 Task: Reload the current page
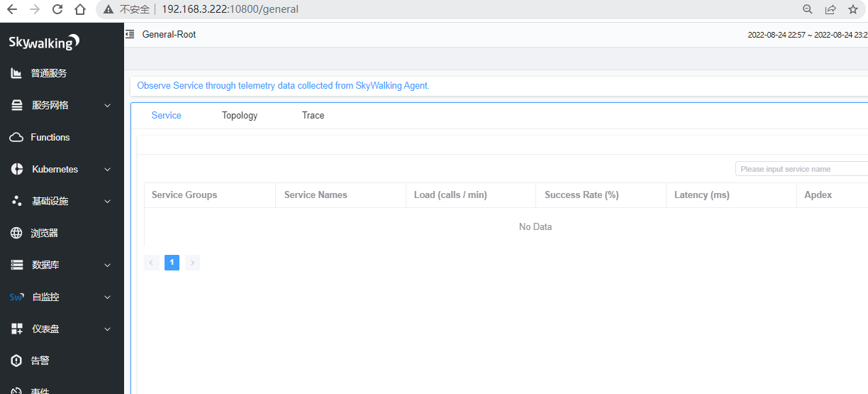click(57, 9)
